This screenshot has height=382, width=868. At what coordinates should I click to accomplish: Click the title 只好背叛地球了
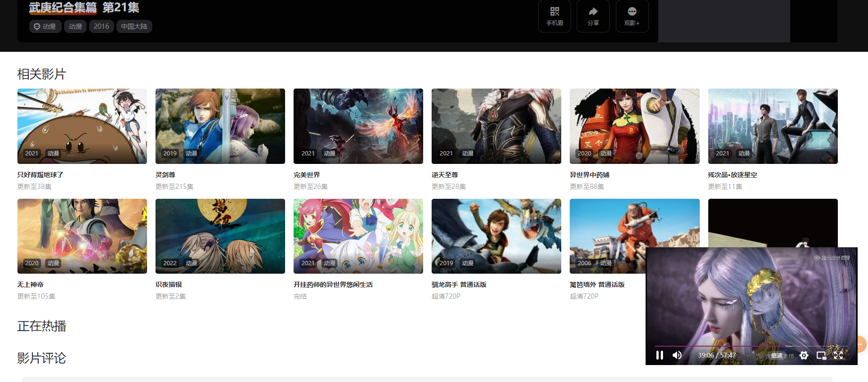pos(41,175)
